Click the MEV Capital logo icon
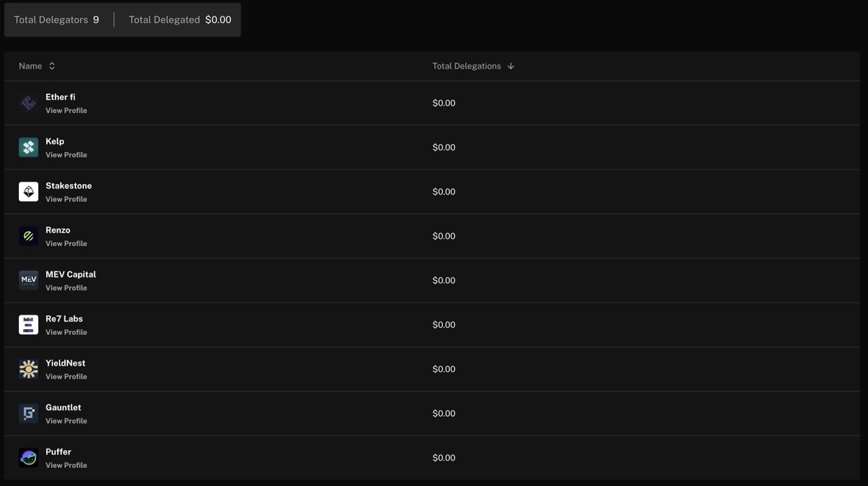Screen dimensions: 868x486 [28, 281]
